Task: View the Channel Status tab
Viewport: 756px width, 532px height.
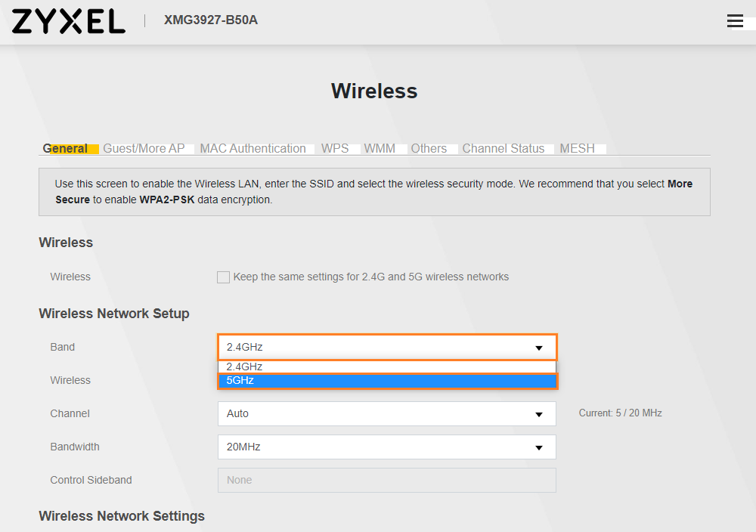Action: pos(503,149)
